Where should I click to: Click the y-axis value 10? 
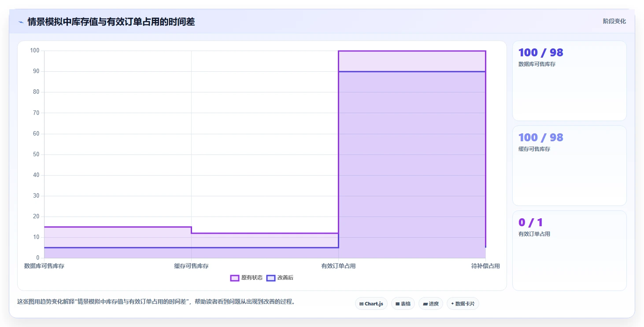pos(36,237)
